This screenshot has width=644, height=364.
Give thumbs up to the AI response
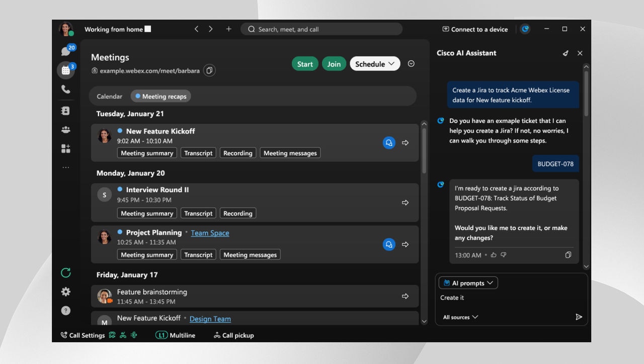[x=494, y=255]
